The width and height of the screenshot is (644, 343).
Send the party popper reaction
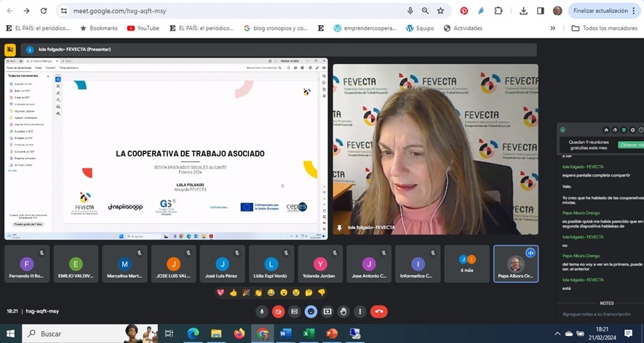click(x=246, y=293)
